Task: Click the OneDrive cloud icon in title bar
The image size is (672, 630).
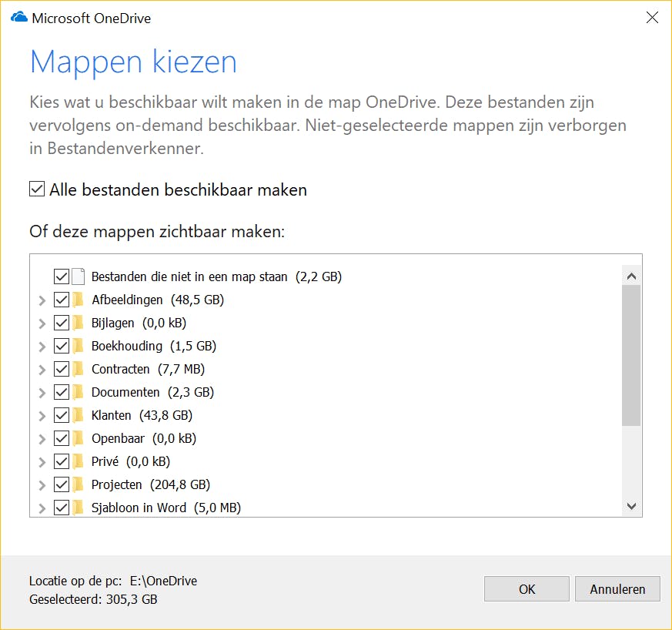Action: pyautogui.click(x=18, y=18)
